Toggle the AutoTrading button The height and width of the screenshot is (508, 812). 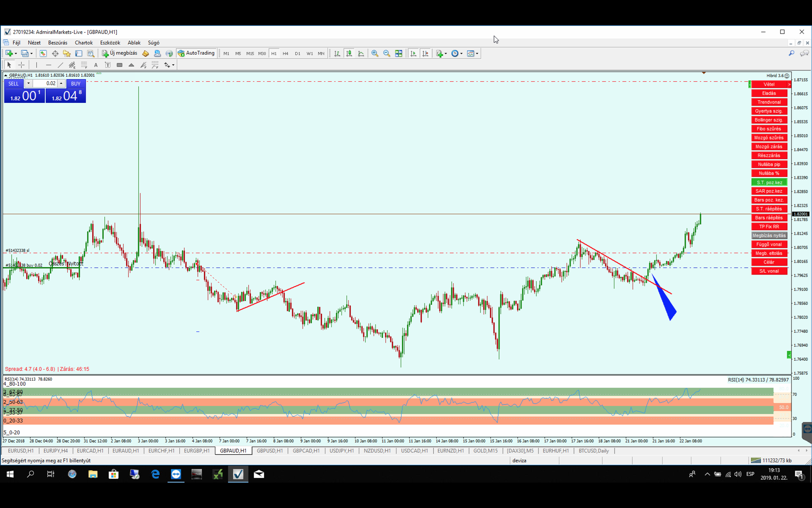pos(196,53)
